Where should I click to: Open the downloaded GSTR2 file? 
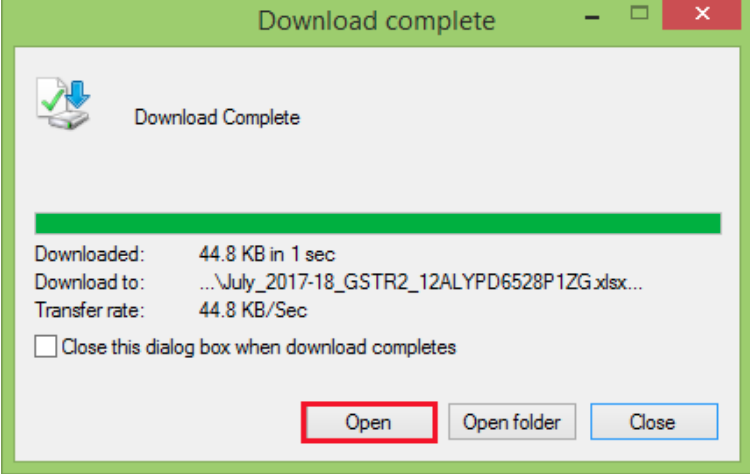point(369,422)
